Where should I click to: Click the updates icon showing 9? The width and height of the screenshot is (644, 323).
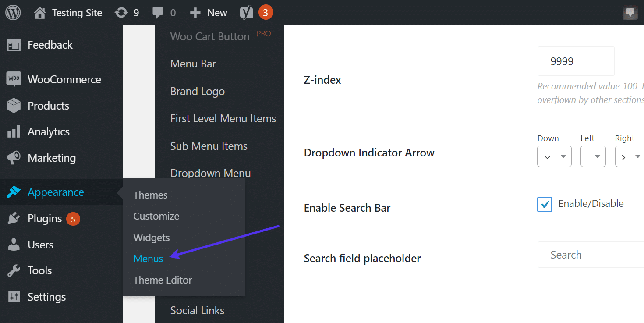coord(127,12)
